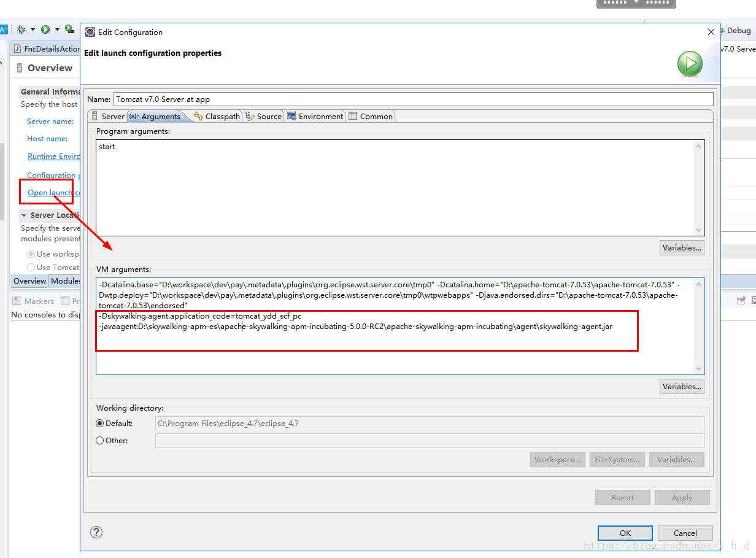The image size is (756, 558).
Task: Click the Classpath tab icon
Action: 198,116
